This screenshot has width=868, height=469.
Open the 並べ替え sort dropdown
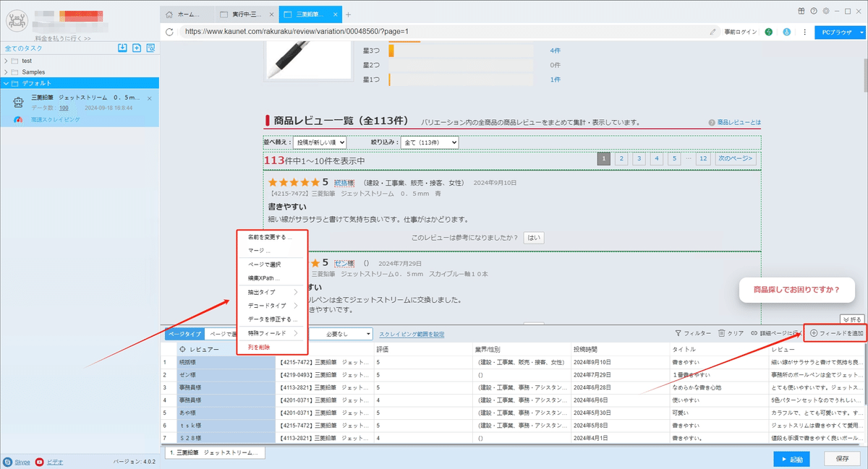point(320,143)
